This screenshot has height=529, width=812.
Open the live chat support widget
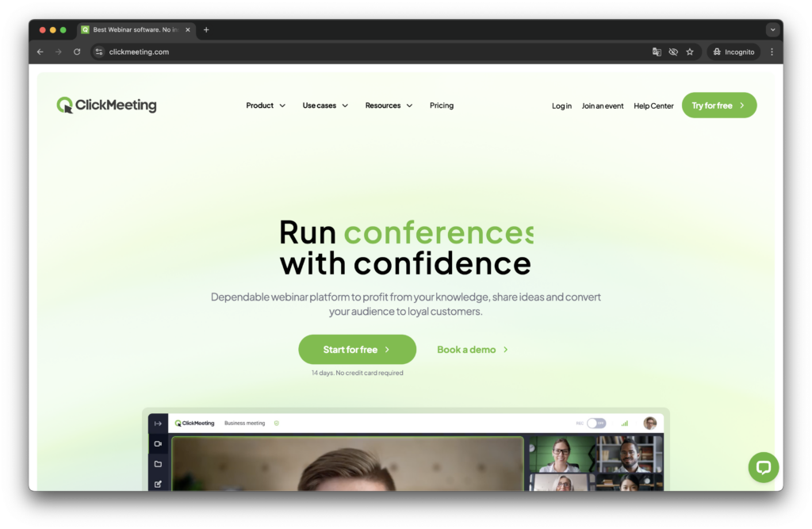tap(763, 467)
